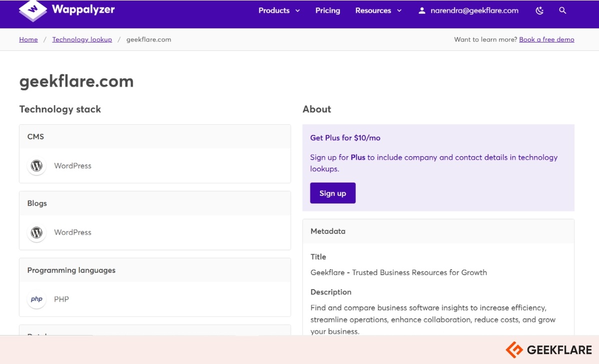Viewport: 599px width, 364px height.
Task: Click the Programming languages category header
Action: coord(155,270)
